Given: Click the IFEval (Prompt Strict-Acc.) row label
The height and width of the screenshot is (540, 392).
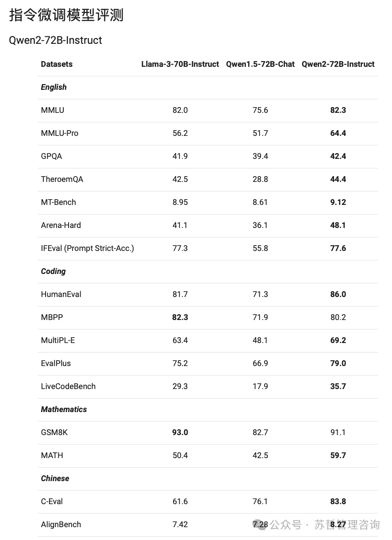Looking at the screenshot, I should [87, 248].
